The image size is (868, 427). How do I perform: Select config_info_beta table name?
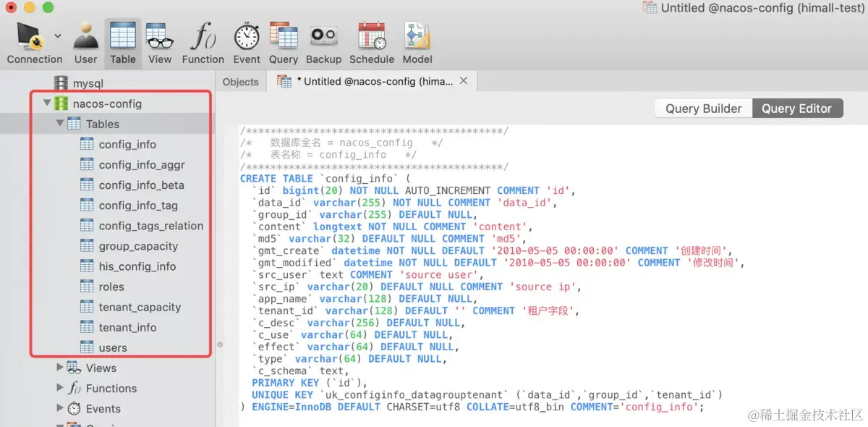tap(142, 185)
